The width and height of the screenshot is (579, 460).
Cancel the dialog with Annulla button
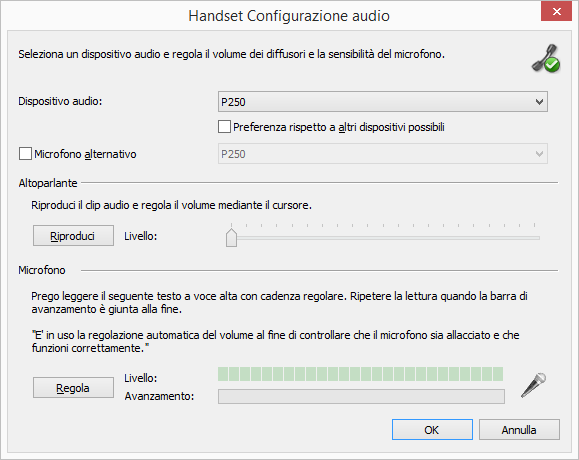tap(519, 429)
